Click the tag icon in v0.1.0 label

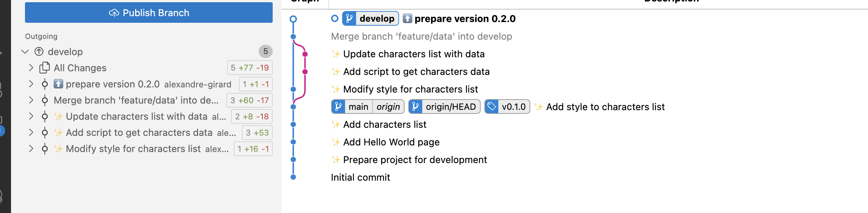pos(492,107)
